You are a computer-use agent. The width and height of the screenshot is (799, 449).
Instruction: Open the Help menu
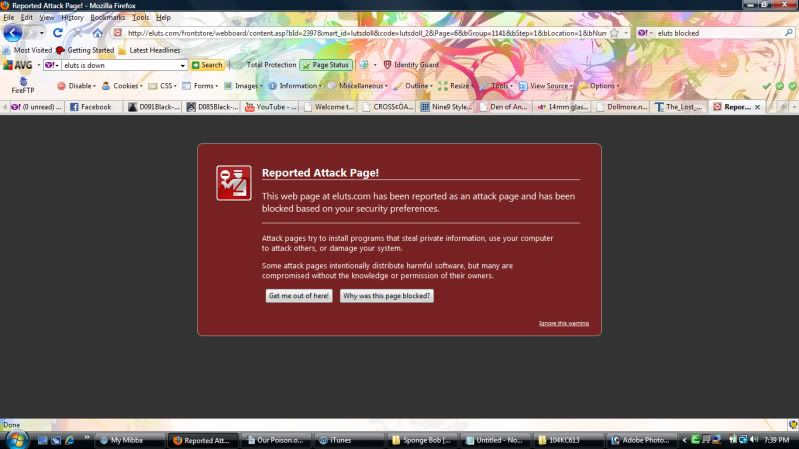tap(163, 17)
